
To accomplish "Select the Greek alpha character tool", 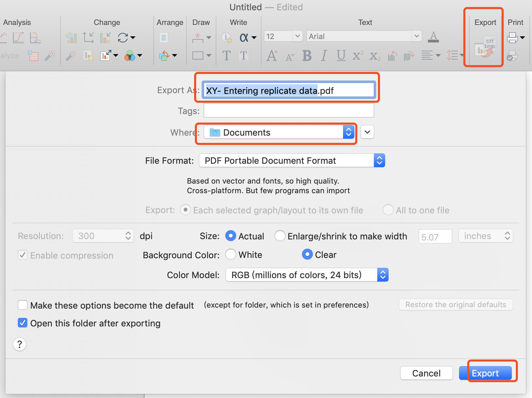I will click(244, 38).
